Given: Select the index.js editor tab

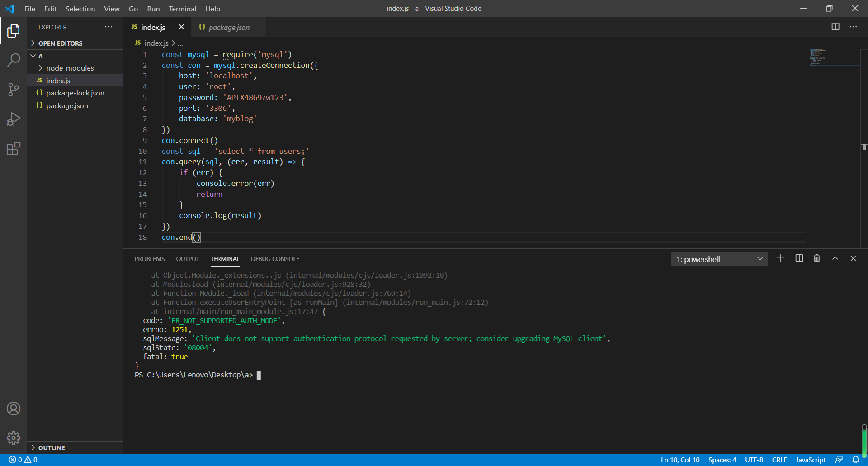Looking at the screenshot, I should click(153, 27).
